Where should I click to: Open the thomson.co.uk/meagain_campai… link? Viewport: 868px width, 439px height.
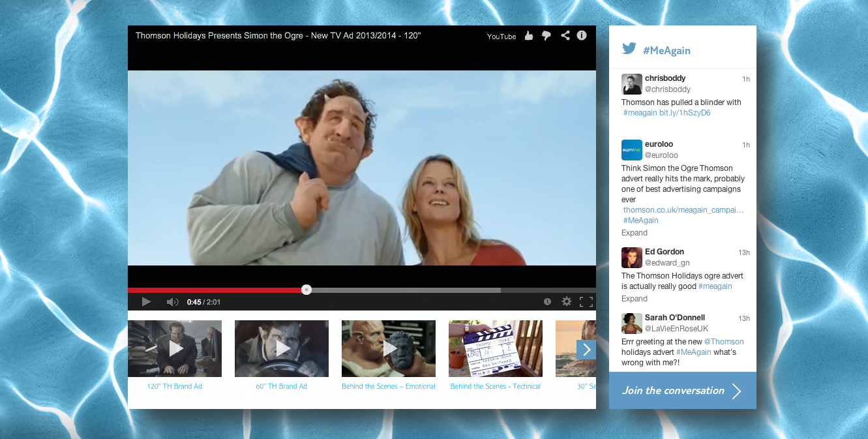683,210
